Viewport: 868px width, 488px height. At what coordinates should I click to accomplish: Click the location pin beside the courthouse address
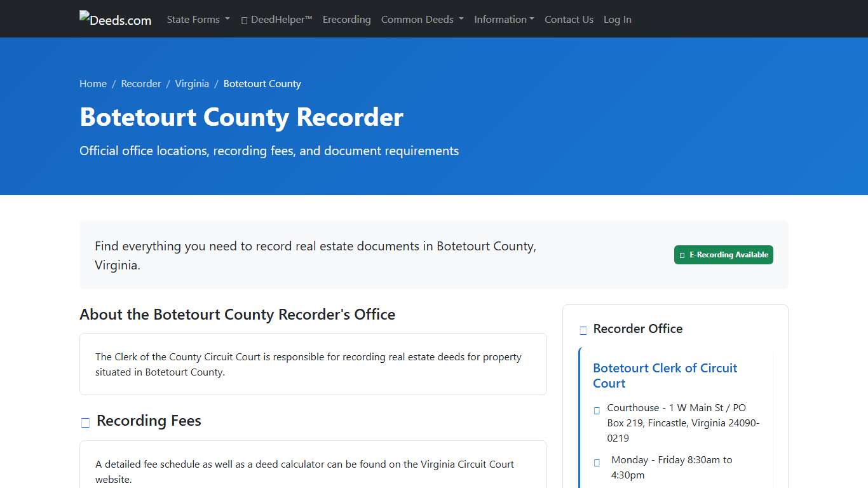coord(596,410)
